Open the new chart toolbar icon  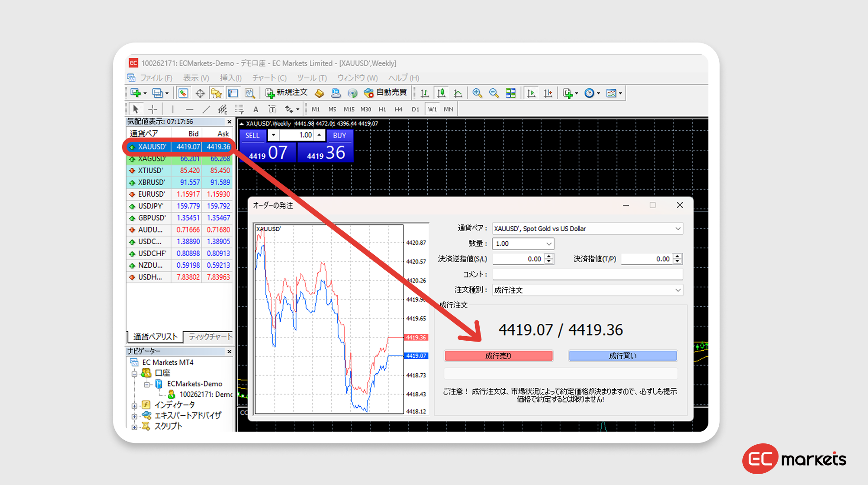coord(138,93)
